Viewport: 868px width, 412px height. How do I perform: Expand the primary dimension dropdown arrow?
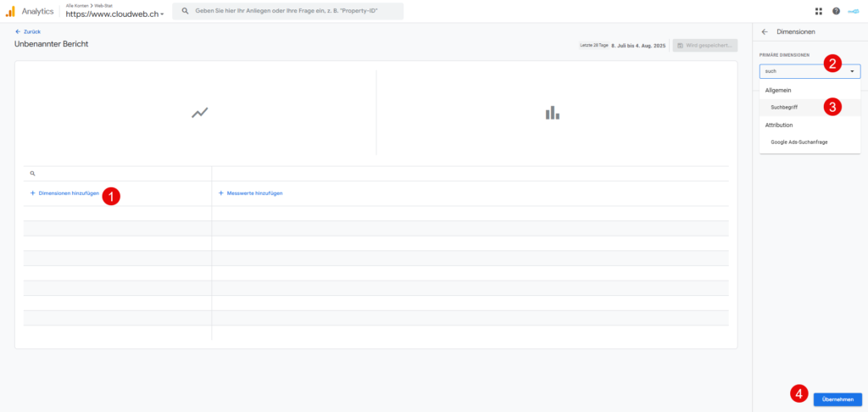[852, 71]
